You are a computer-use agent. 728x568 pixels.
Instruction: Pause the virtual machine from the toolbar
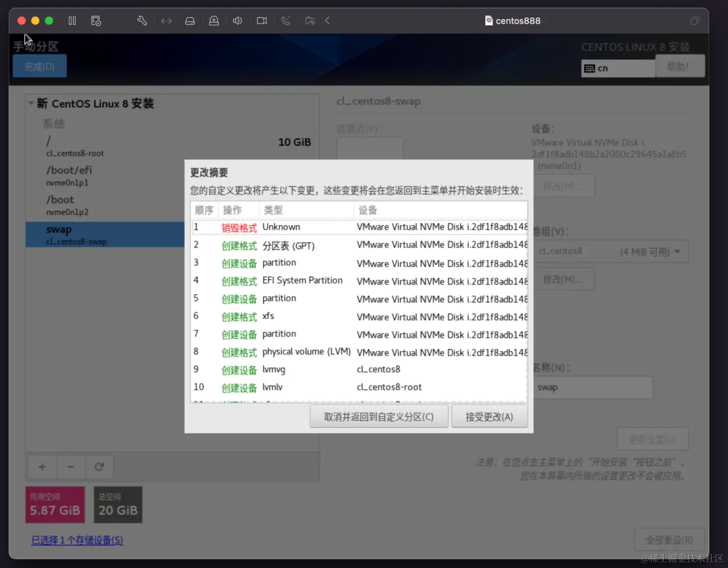coord(72,21)
